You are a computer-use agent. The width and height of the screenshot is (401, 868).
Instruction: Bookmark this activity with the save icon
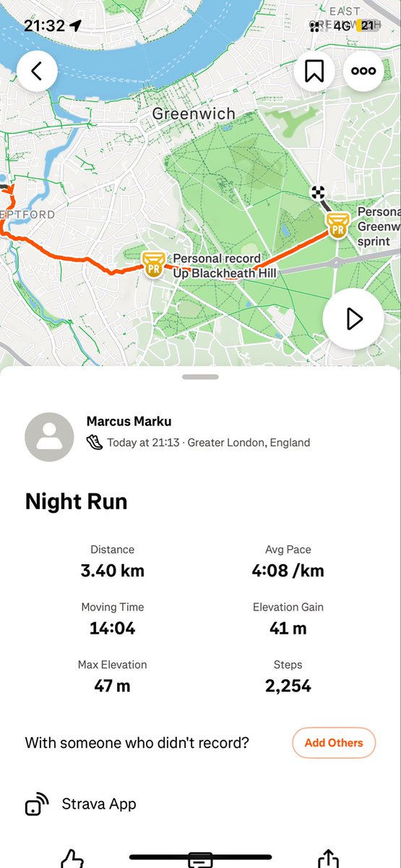pyautogui.click(x=314, y=71)
